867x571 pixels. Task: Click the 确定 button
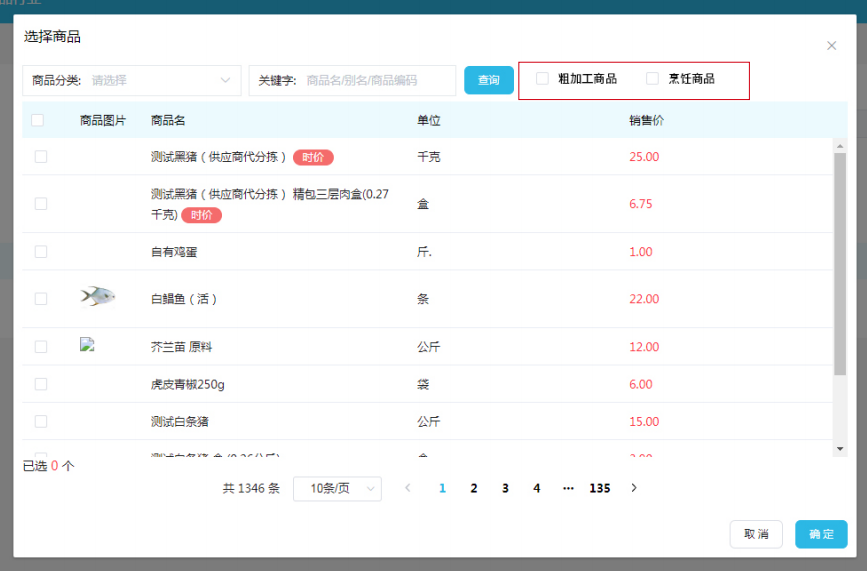click(821, 534)
